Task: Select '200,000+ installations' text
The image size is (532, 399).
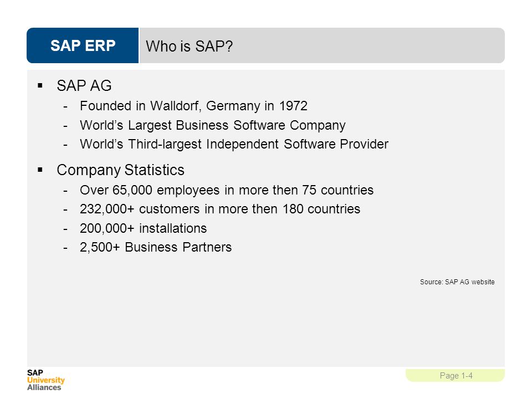Action: [x=143, y=228]
